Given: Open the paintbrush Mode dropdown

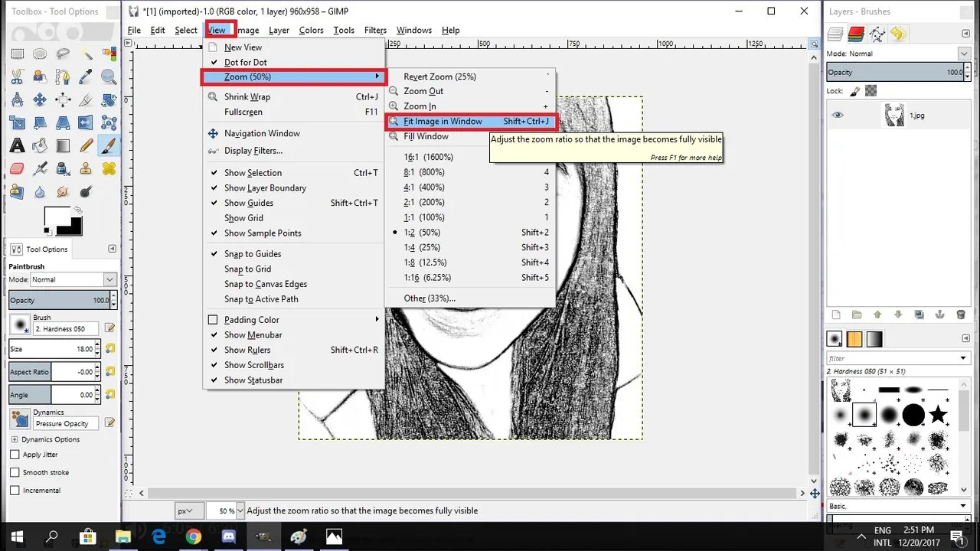Looking at the screenshot, I should click(x=73, y=280).
